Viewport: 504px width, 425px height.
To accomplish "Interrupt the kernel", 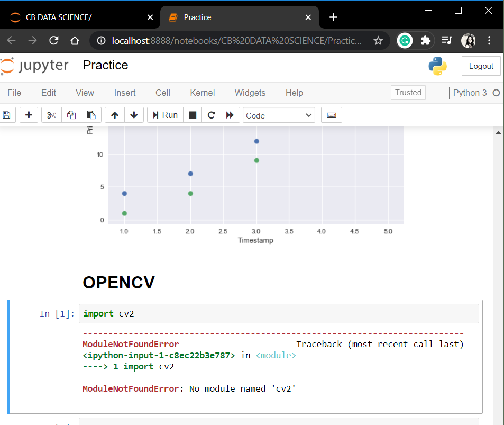I will coord(192,115).
